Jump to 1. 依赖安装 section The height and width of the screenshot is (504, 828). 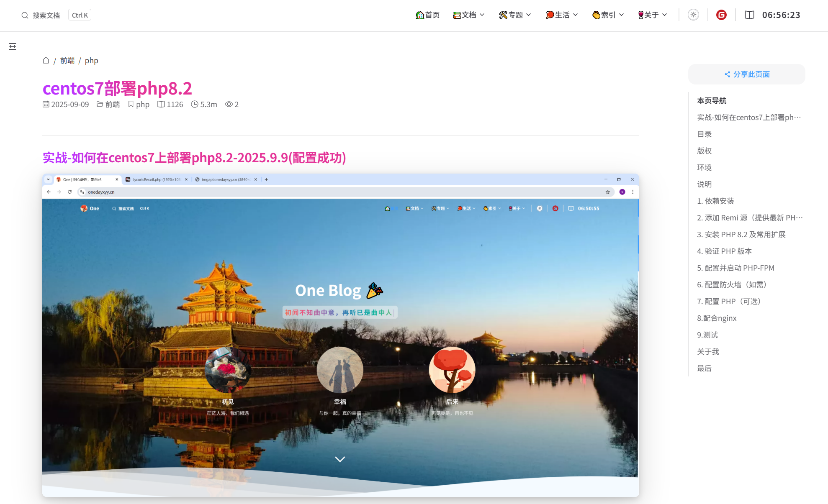tap(716, 201)
